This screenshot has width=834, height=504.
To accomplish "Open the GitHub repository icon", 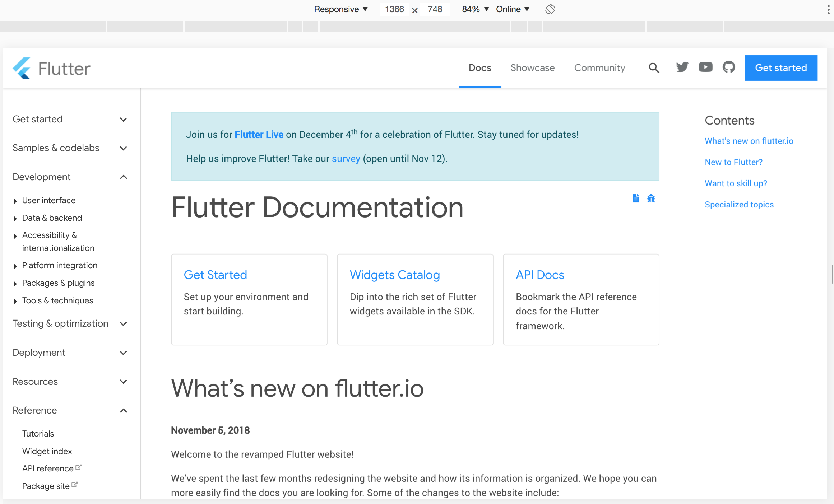I will pyautogui.click(x=729, y=67).
